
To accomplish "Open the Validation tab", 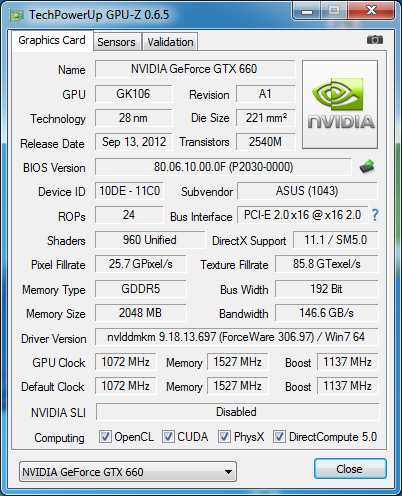I will pos(170,42).
